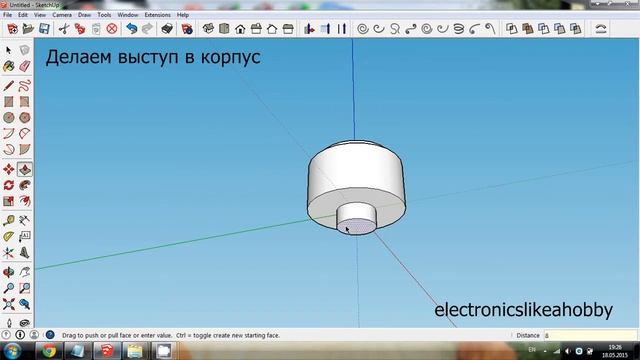Screen dimensions: 640x360
Task: Switch to the Front view house icon
Action: [240, 29]
